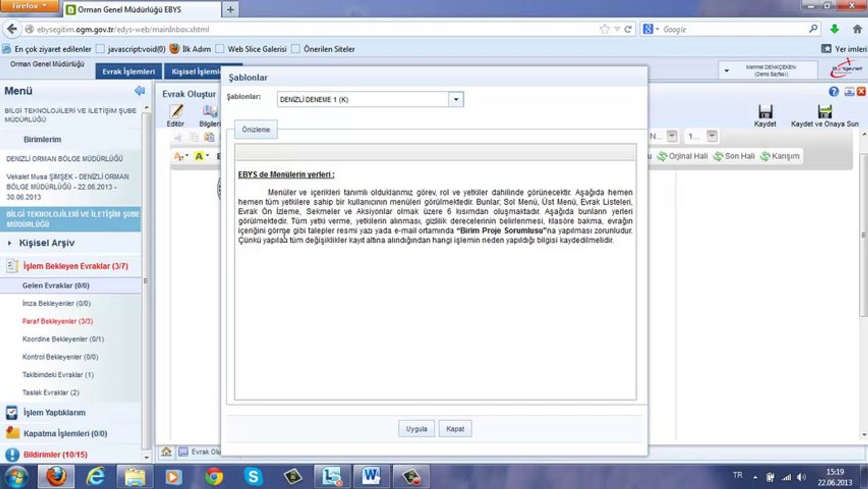
Task: Open the Firefox application menu button
Action: click(x=29, y=6)
